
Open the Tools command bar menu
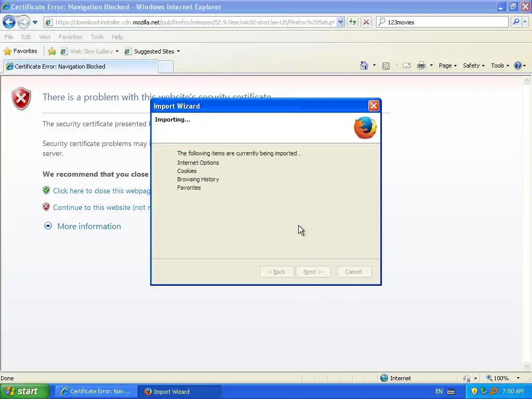click(x=500, y=65)
